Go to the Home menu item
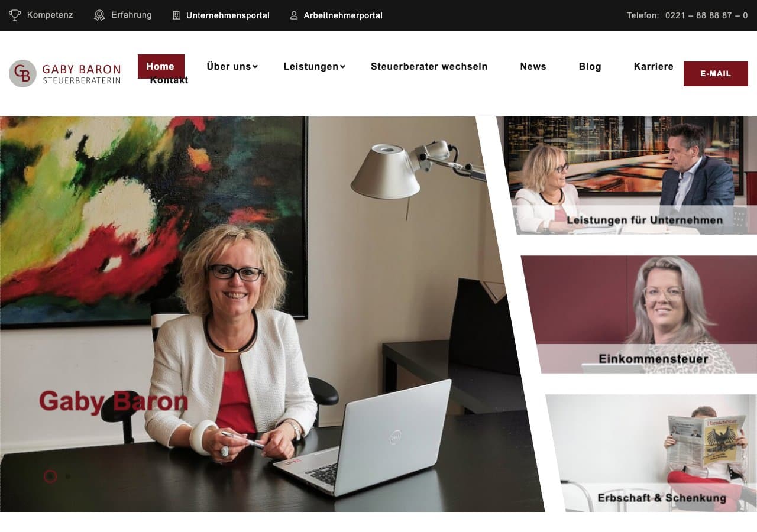 tap(161, 66)
